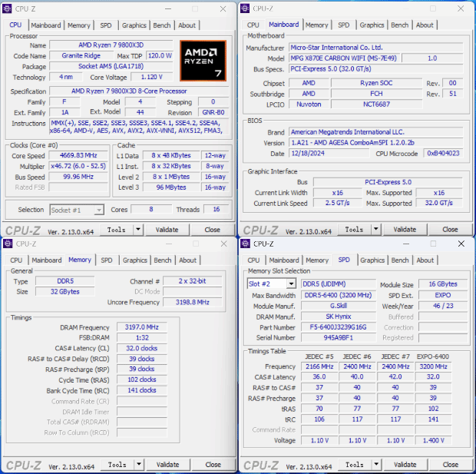Click Close button in the CPU tab window
476x474 pixels.
(212, 230)
